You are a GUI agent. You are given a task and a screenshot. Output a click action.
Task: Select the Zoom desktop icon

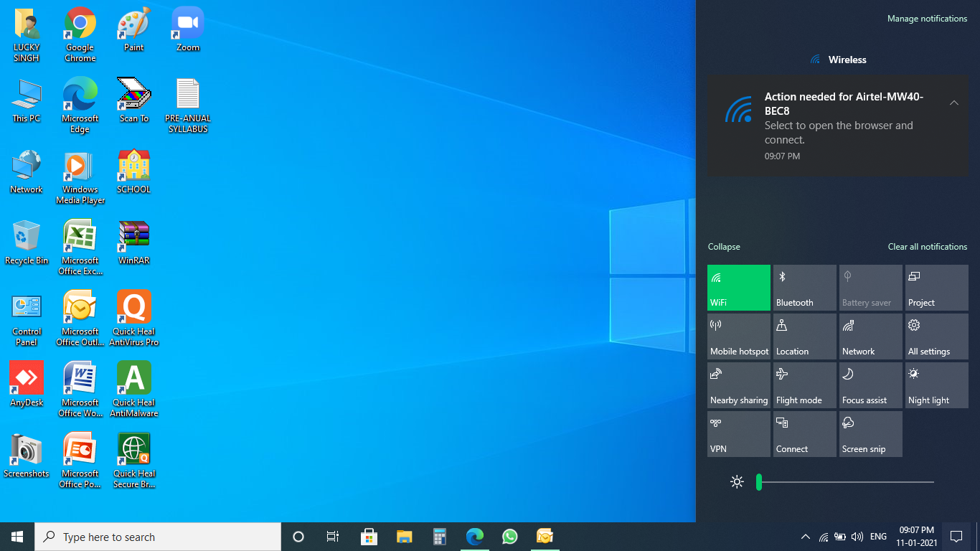click(x=188, y=29)
